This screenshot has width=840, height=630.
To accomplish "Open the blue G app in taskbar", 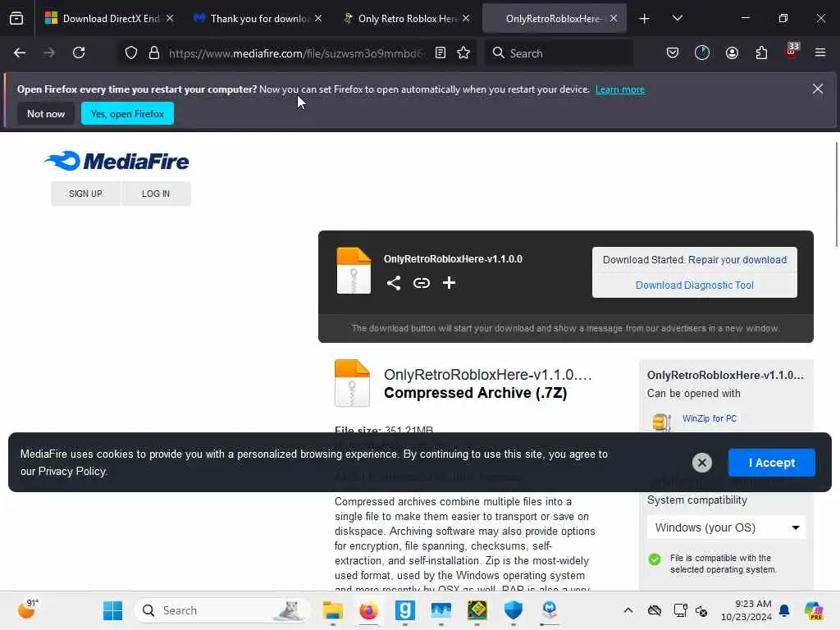I will click(x=405, y=610).
